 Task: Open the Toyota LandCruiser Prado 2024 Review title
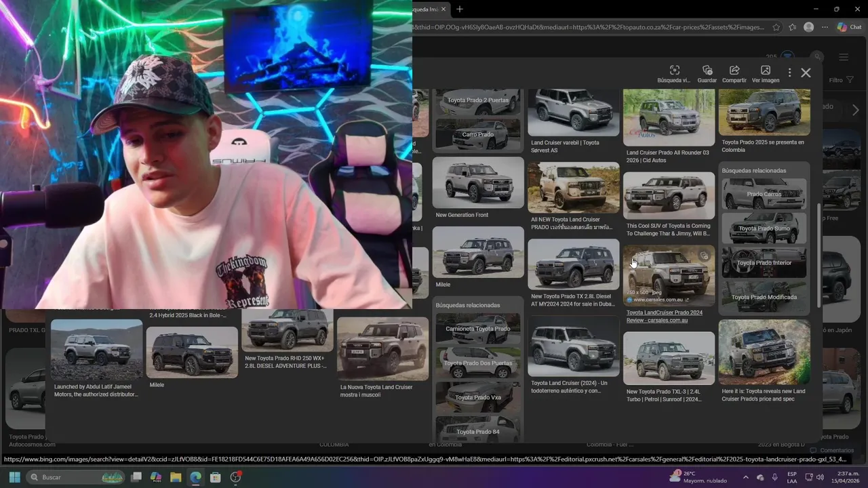click(x=665, y=316)
